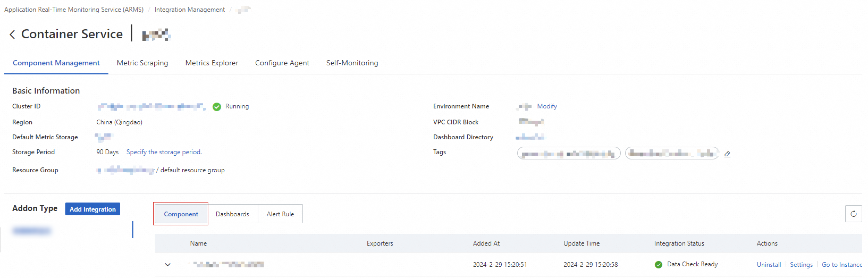Click the Integration Status column header
Screen dimensions: 868x278
tap(679, 243)
